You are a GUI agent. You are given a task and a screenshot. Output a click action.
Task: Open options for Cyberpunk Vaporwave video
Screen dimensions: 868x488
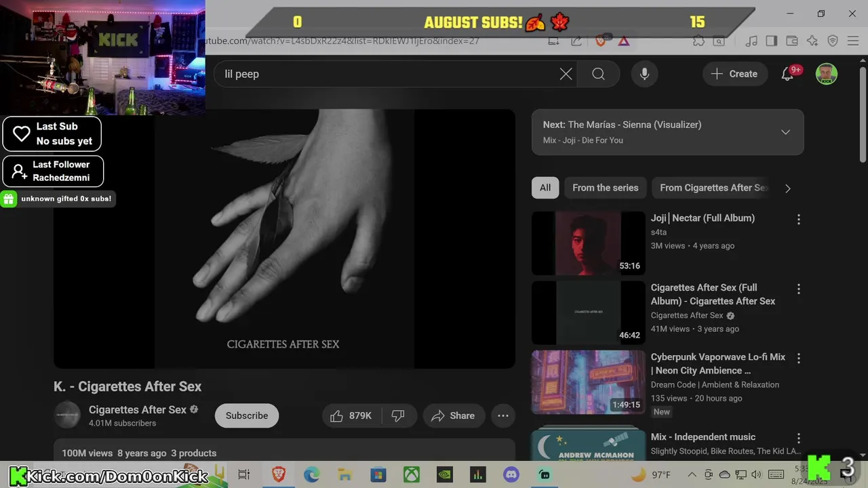798,358
